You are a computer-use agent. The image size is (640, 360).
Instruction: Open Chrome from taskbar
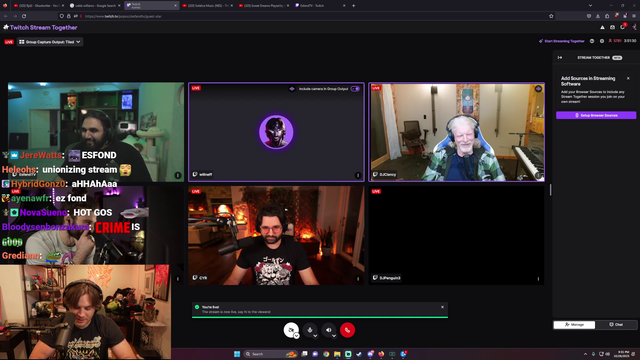click(x=326, y=354)
